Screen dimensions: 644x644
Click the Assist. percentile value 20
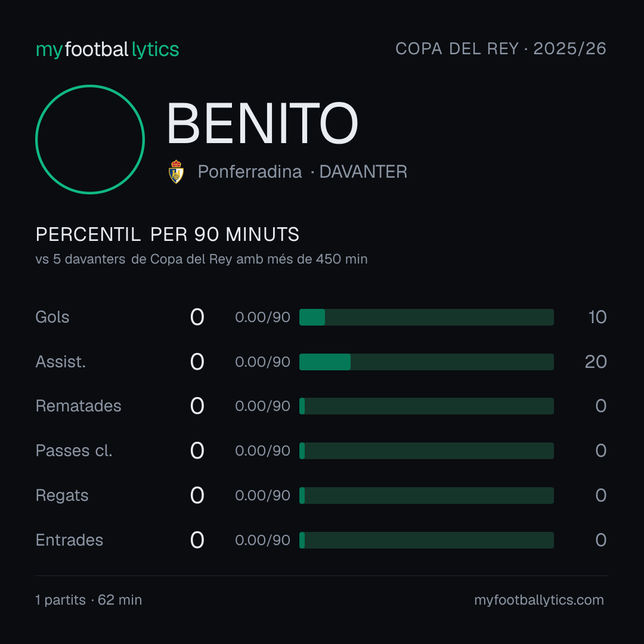click(596, 362)
